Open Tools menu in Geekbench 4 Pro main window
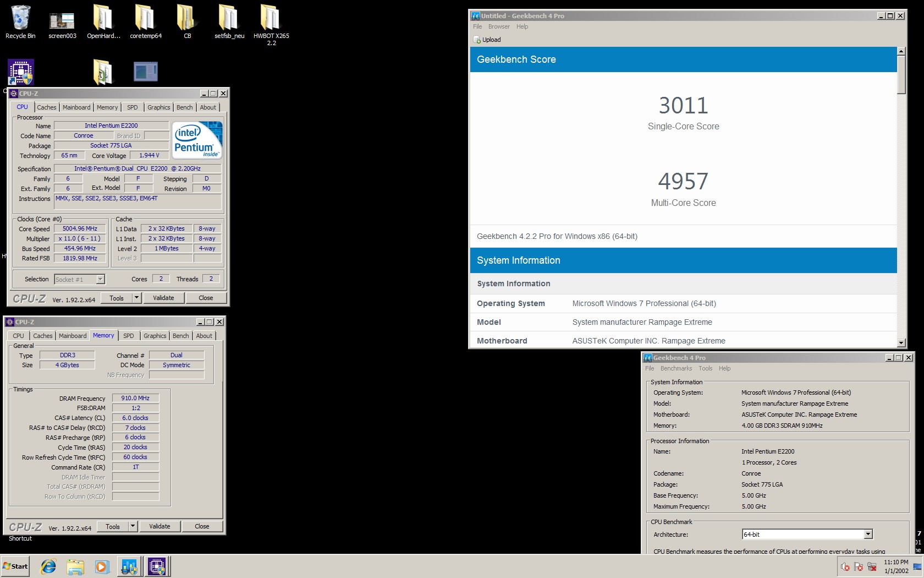The height and width of the screenshot is (578, 924). 705,368
